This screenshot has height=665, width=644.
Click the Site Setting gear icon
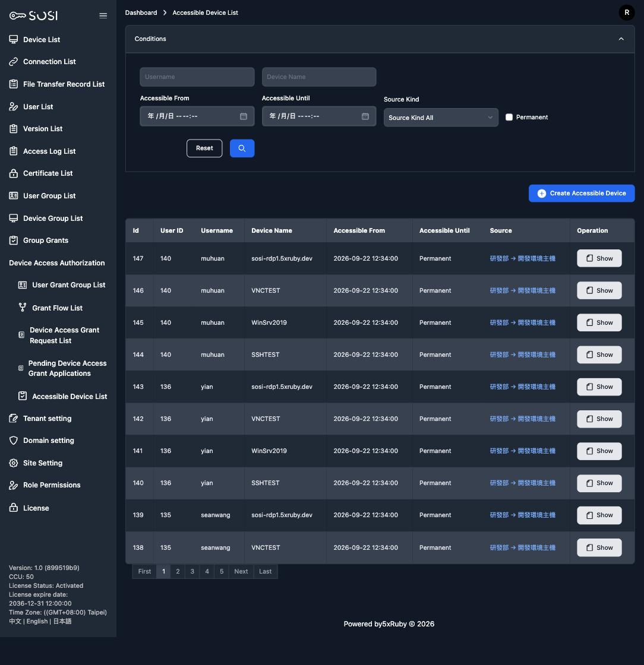pyautogui.click(x=14, y=463)
